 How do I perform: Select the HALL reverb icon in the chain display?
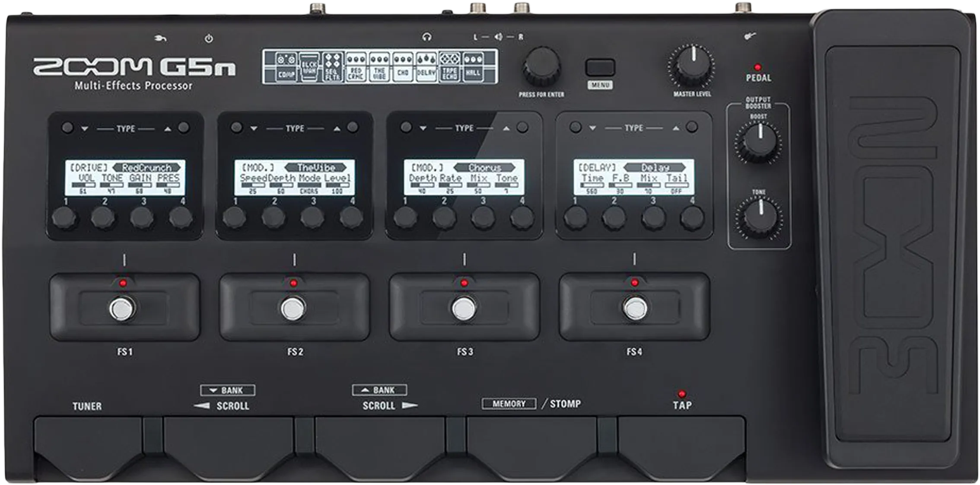[x=473, y=67]
